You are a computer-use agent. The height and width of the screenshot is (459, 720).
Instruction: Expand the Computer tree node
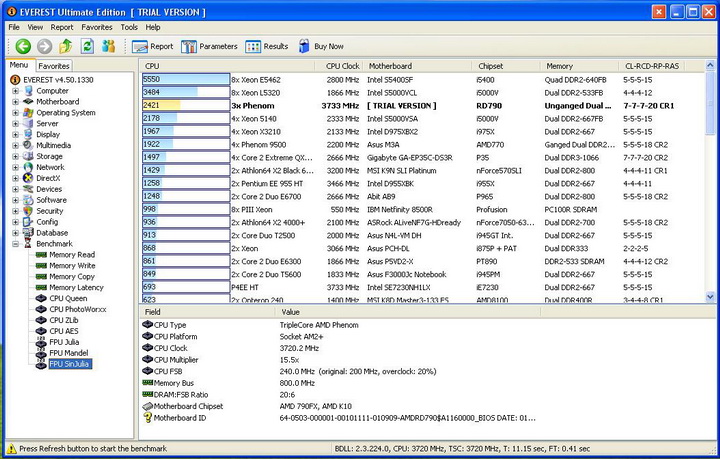pyautogui.click(x=15, y=91)
